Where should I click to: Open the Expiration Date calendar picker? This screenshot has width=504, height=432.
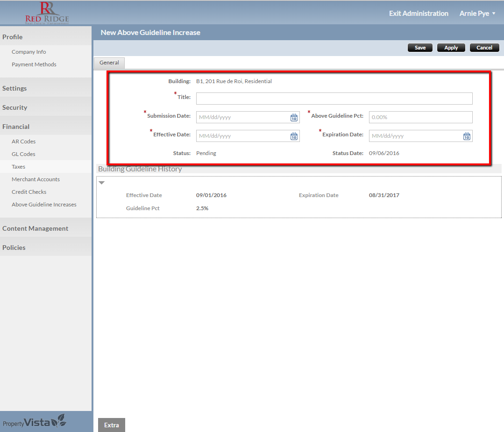pyautogui.click(x=467, y=136)
